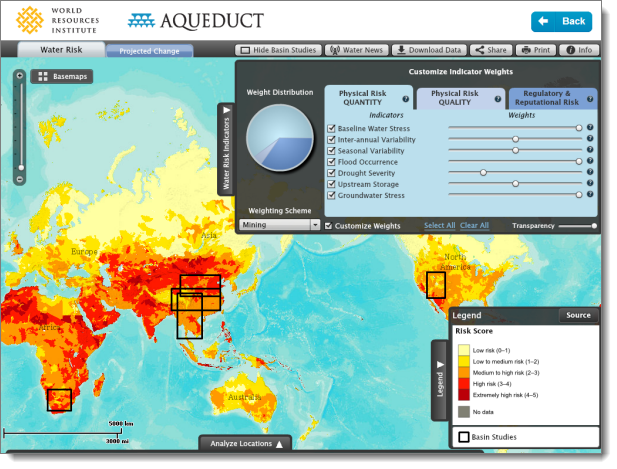
Task: Expand the Analyze Locations panel
Action: [x=246, y=443]
